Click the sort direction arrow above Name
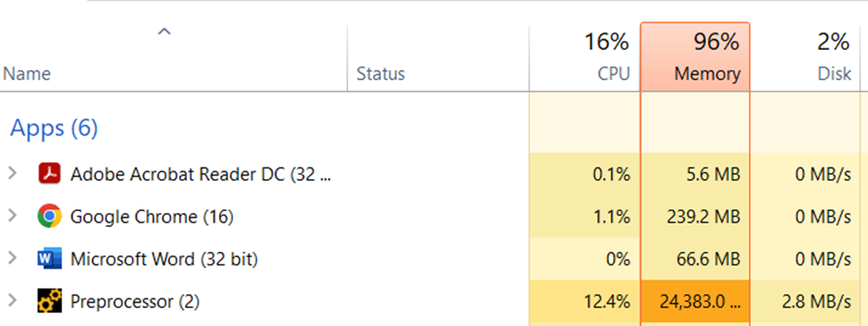This screenshot has width=868, height=326. [165, 31]
